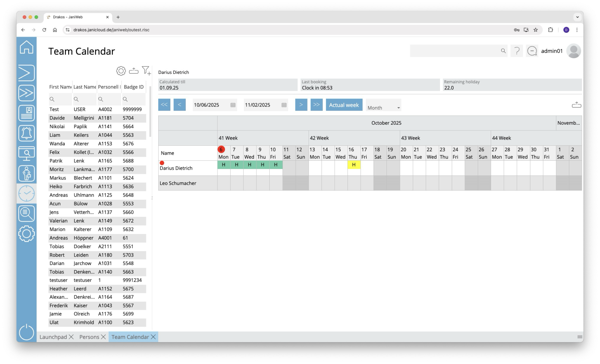Click the Actual week button

pyautogui.click(x=344, y=105)
